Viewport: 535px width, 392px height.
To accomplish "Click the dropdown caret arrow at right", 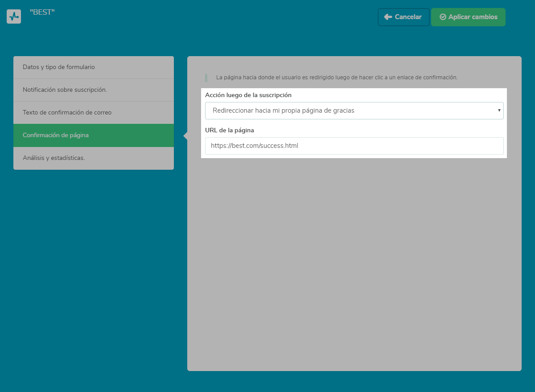I will (499, 110).
